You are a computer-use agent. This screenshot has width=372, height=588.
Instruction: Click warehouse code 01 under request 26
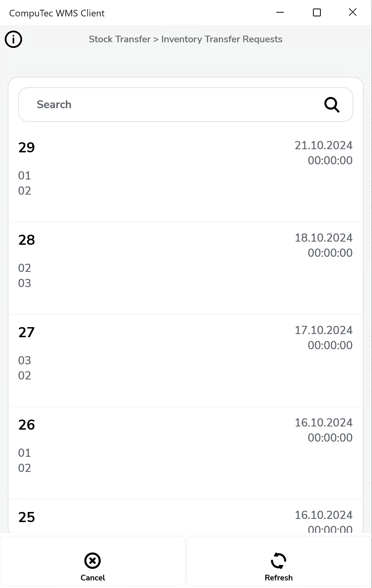[x=25, y=453]
